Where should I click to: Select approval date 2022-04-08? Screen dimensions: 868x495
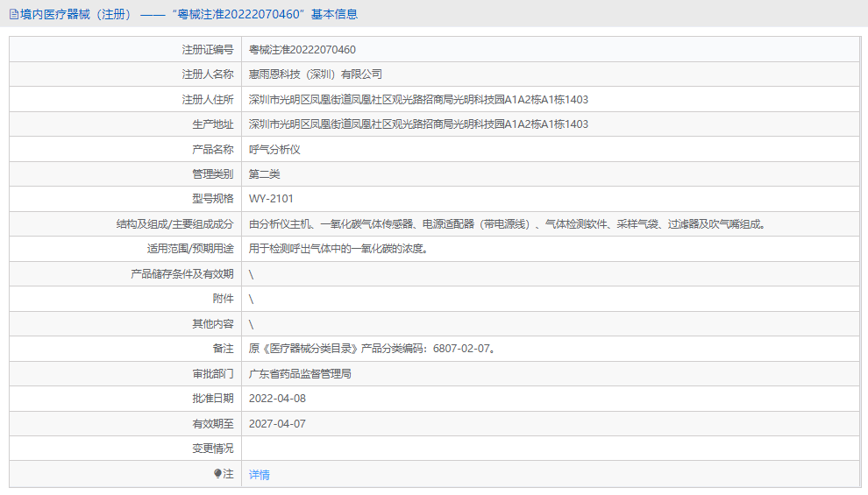tap(277, 399)
